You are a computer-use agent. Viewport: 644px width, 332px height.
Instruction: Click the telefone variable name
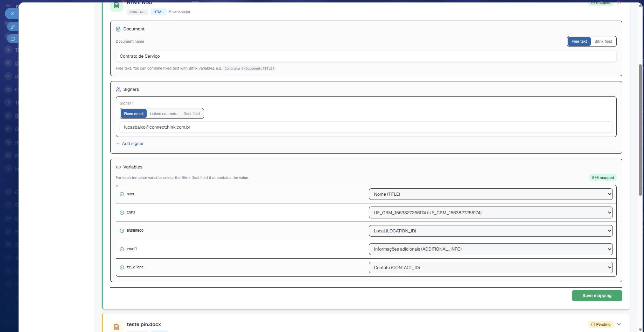pyautogui.click(x=135, y=267)
